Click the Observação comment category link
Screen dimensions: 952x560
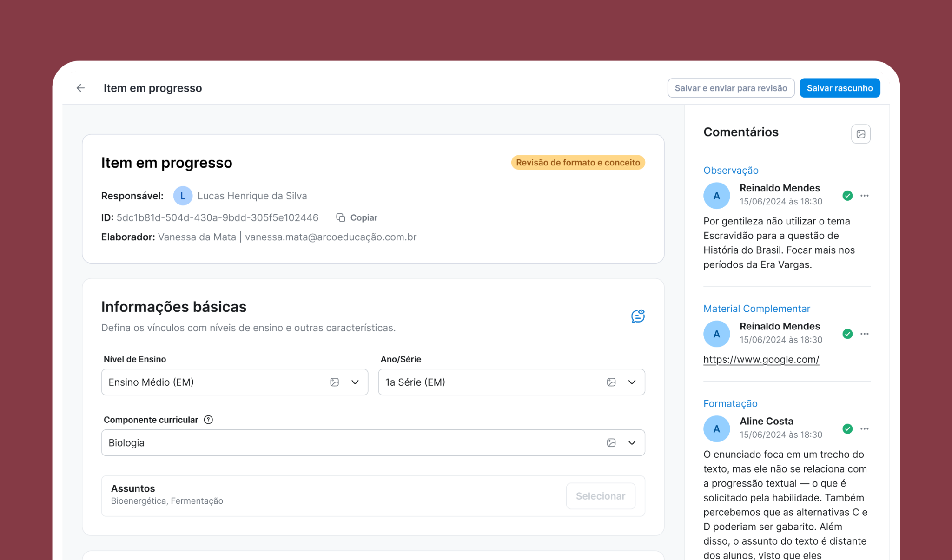tap(731, 171)
